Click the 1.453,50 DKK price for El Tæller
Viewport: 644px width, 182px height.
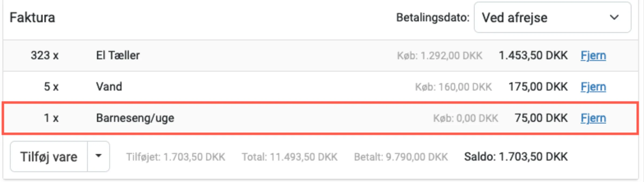coord(533,55)
